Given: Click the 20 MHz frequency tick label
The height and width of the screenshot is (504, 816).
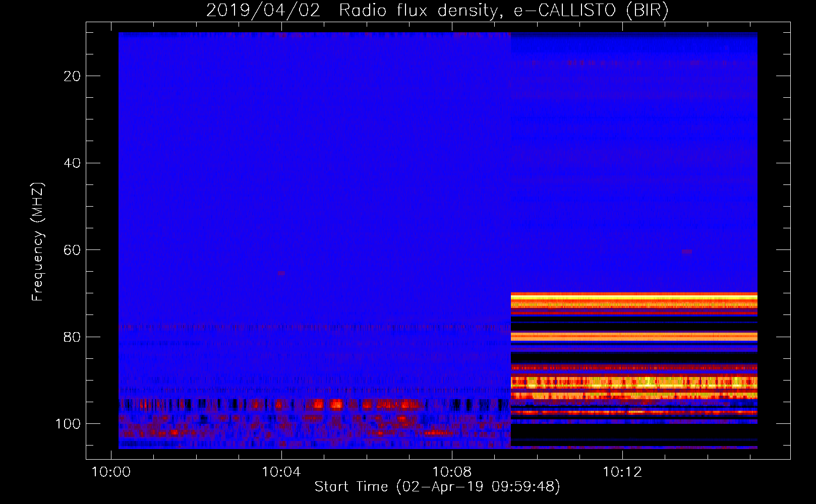Looking at the screenshot, I should [72, 76].
